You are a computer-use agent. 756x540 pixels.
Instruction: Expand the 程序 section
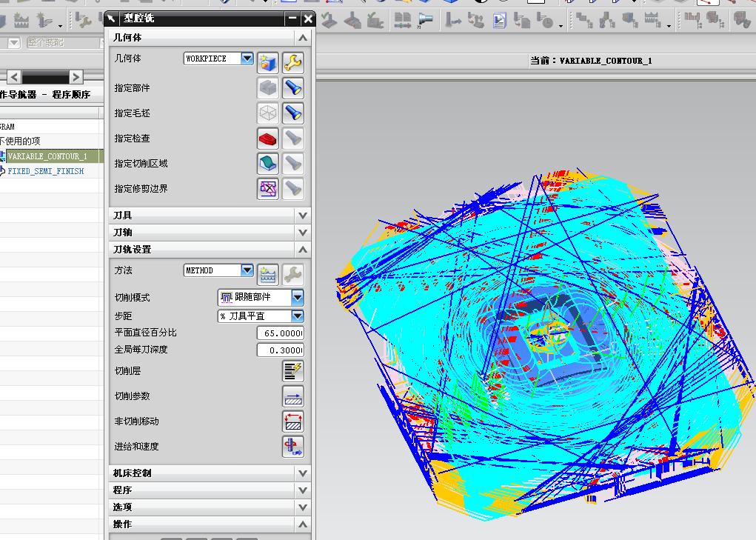tap(303, 490)
